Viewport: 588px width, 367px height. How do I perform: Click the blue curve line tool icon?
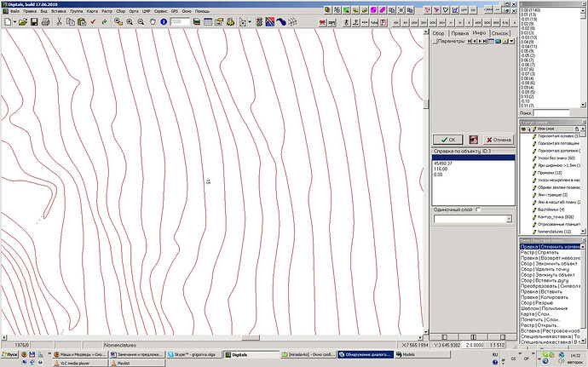281,22
